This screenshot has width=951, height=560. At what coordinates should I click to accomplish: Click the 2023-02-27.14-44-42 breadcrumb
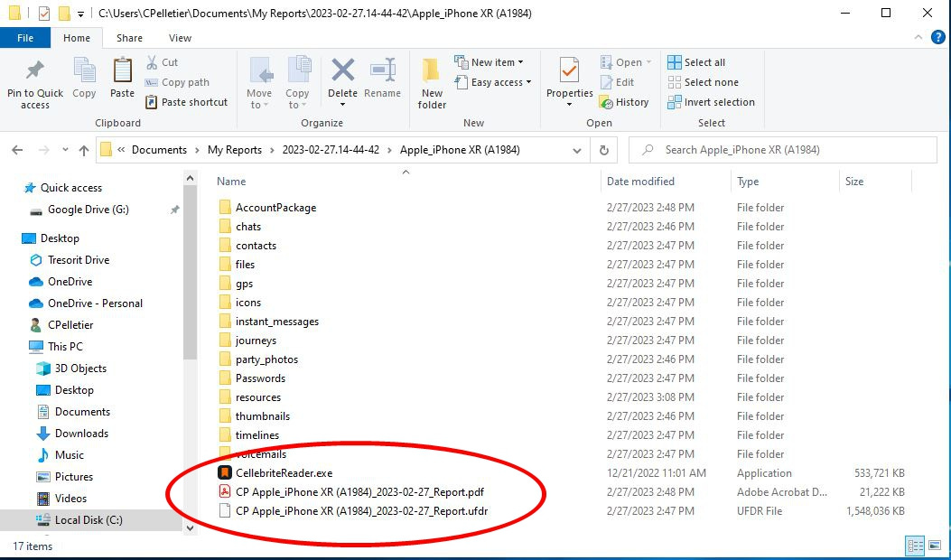point(331,150)
